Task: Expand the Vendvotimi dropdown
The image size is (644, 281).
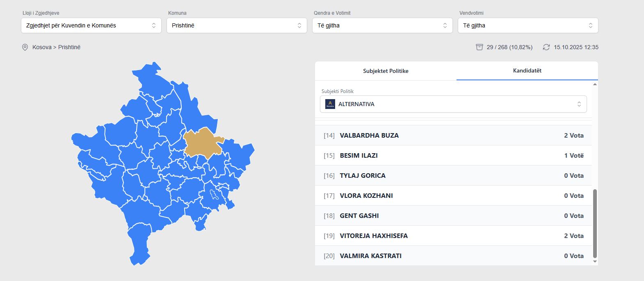Action: (x=528, y=25)
